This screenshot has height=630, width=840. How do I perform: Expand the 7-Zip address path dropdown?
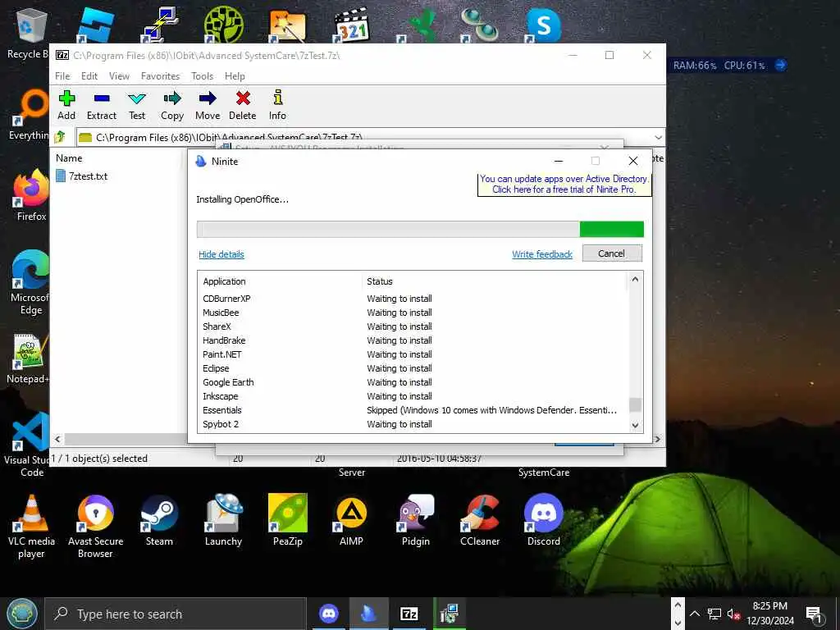click(x=658, y=138)
